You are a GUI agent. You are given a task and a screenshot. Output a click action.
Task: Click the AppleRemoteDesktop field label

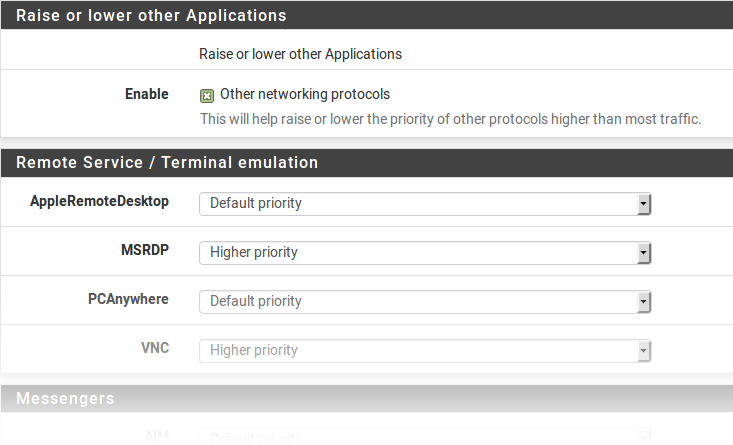pyautogui.click(x=100, y=201)
